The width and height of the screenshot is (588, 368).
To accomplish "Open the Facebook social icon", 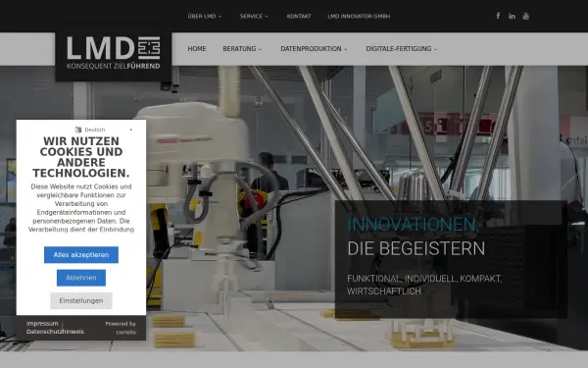I will click(x=498, y=16).
